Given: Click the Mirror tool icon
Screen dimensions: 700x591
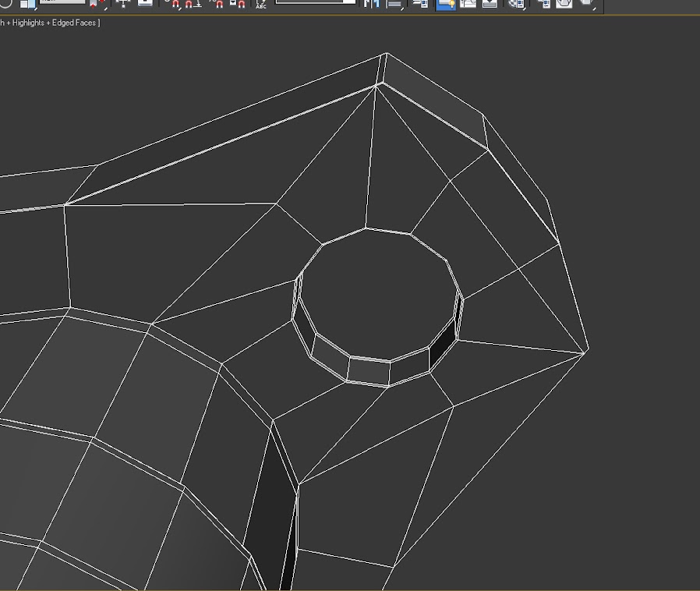Looking at the screenshot, I should point(372,4).
